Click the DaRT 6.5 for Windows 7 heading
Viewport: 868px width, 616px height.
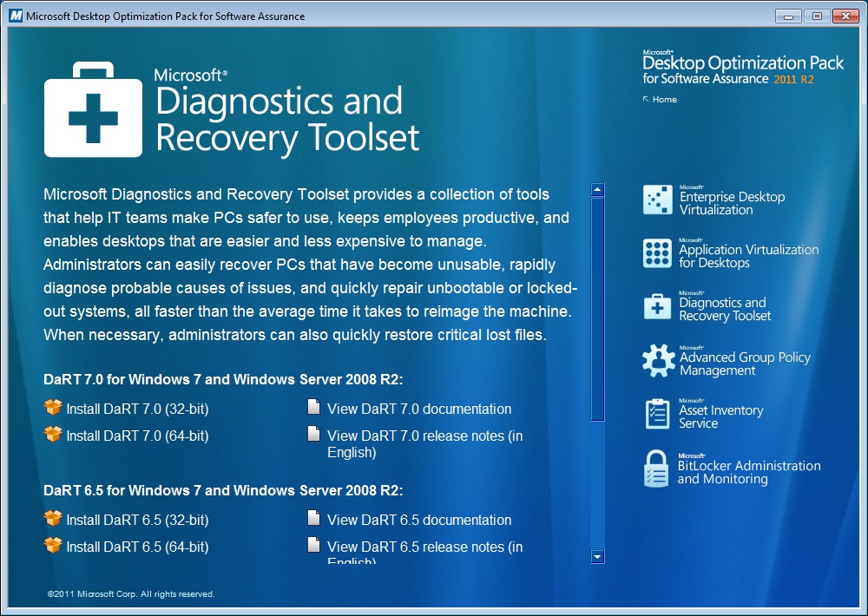pos(223,490)
